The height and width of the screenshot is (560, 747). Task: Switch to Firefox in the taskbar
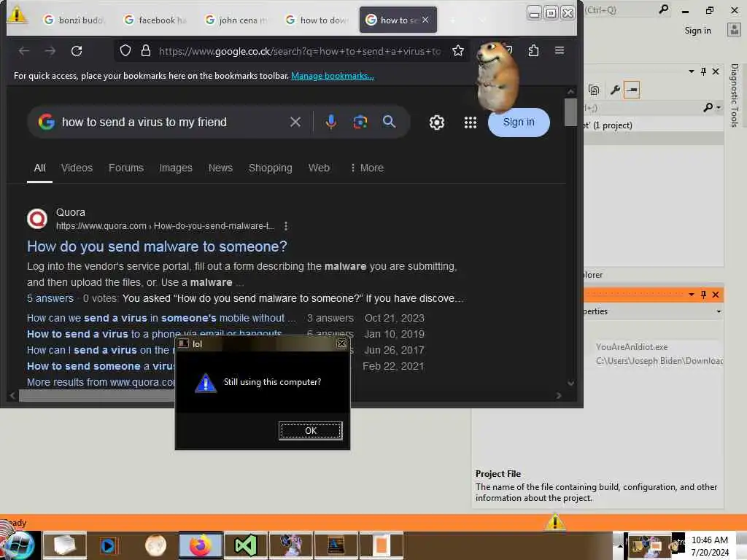(201, 545)
